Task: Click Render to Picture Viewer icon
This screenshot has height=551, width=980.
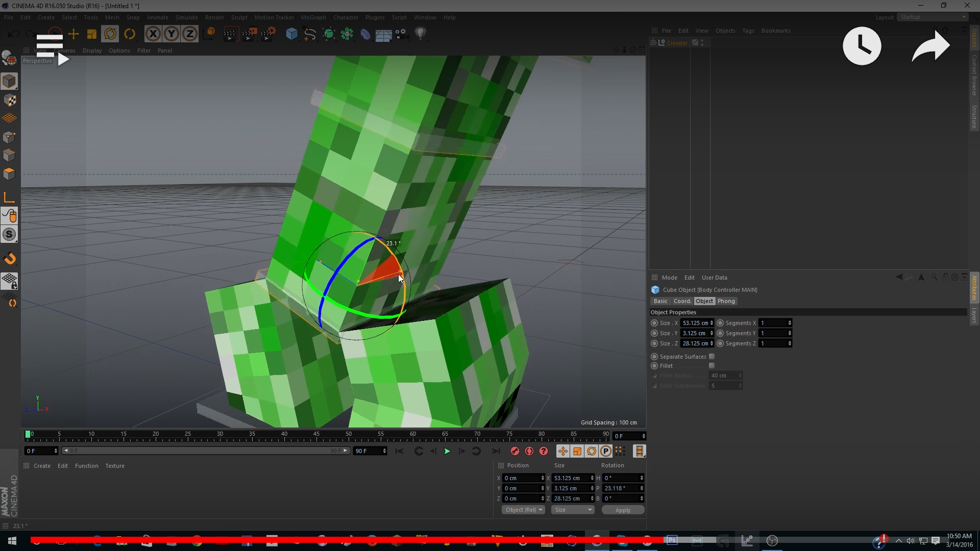Action: [249, 34]
